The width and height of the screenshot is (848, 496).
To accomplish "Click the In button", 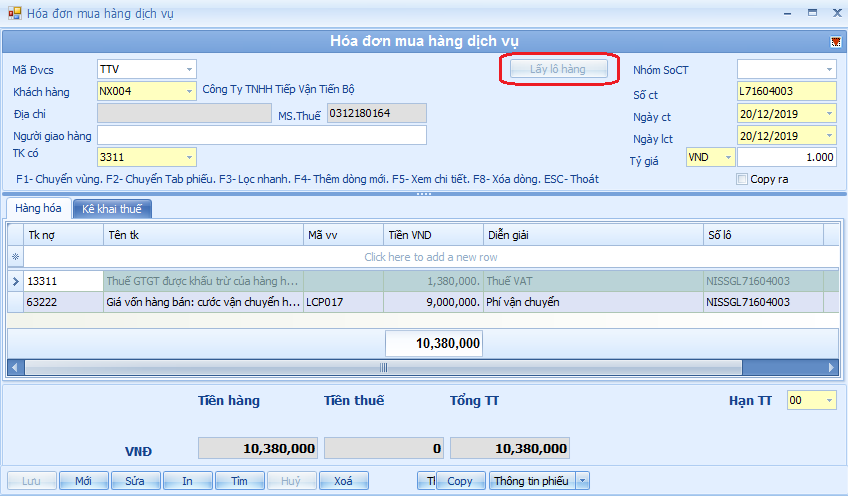I will tap(187, 480).
